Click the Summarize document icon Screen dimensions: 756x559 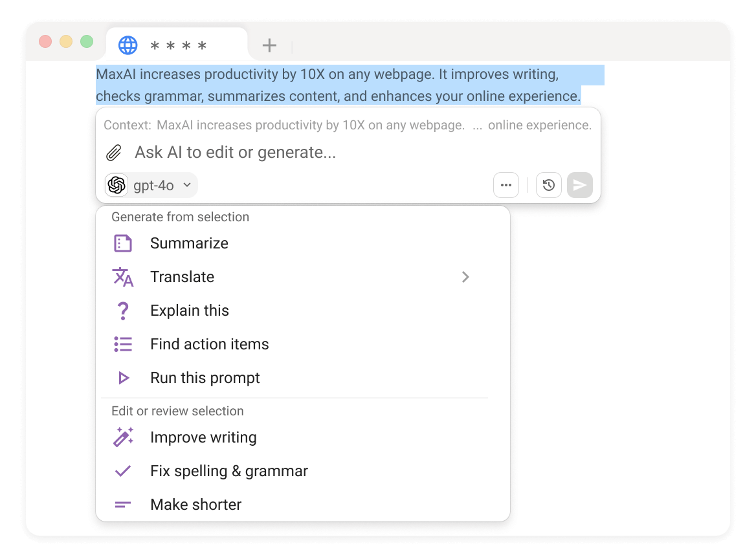(123, 243)
